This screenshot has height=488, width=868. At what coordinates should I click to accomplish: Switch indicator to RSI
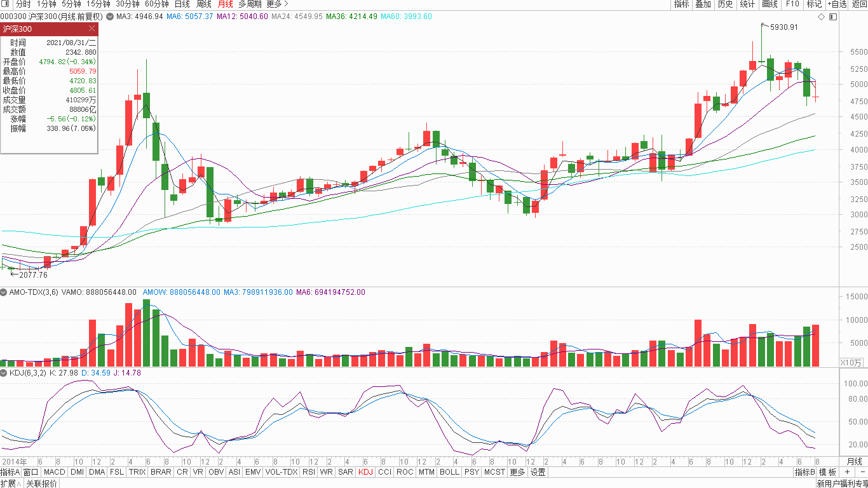(309, 472)
